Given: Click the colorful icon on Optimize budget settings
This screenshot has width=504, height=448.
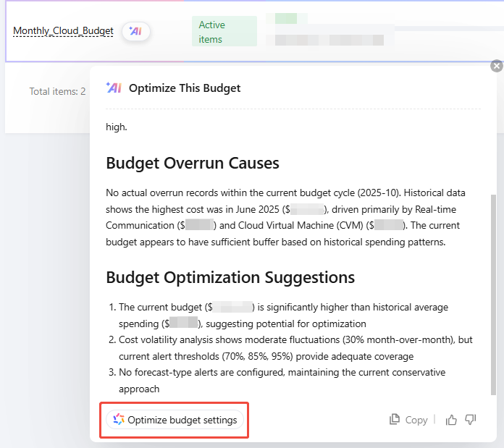Looking at the screenshot, I should pyautogui.click(x=119, y=420).
